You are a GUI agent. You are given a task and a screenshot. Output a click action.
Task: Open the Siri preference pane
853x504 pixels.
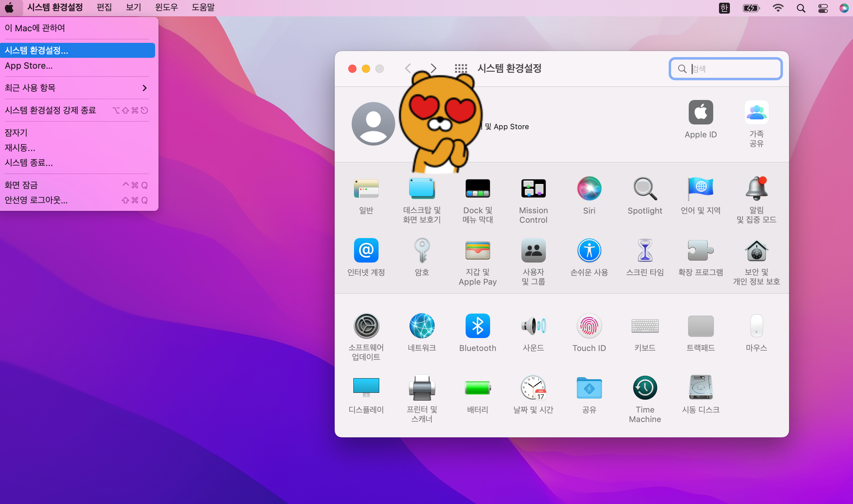point(589,196)
